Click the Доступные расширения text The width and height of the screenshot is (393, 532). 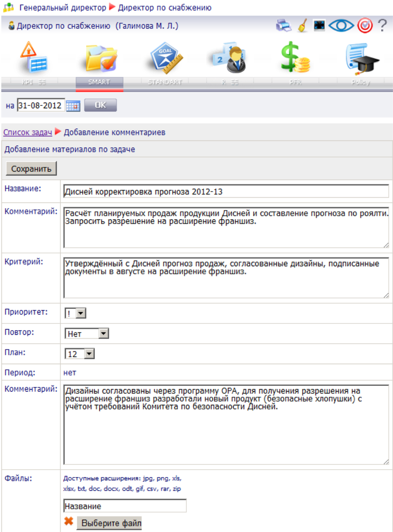(122, 483)
